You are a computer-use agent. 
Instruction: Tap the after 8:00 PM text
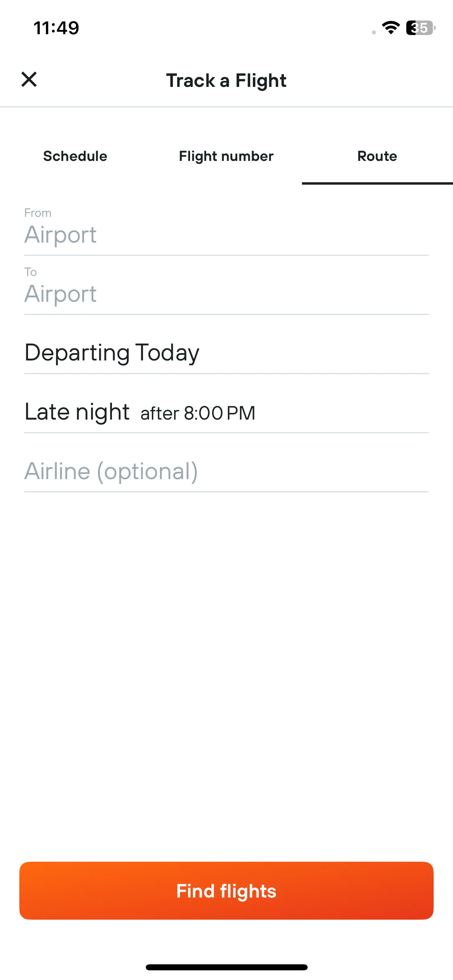tap(198, 413)
